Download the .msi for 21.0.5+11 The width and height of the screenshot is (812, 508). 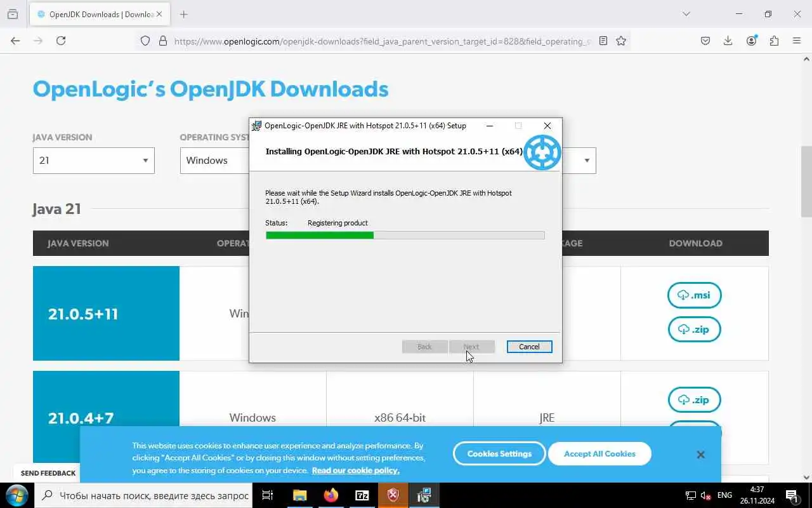click(694, 295)
